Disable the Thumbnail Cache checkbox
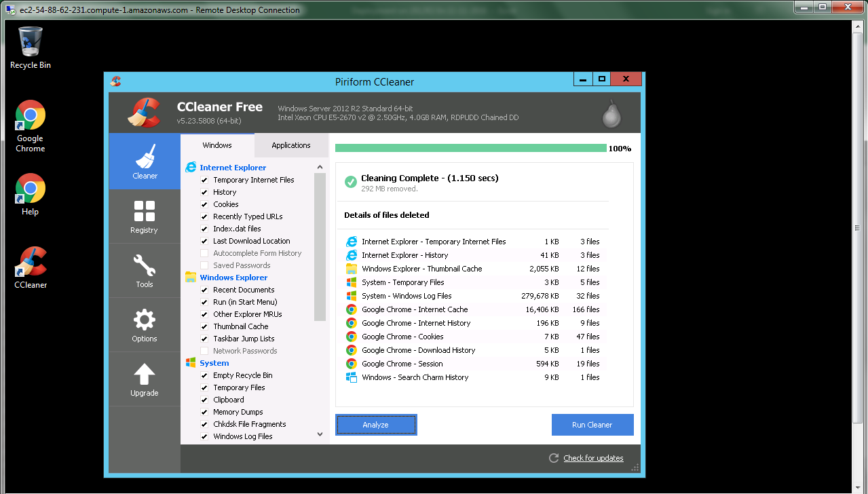The width and height of the screenshot is (868, 494). (x=204, y=326)
